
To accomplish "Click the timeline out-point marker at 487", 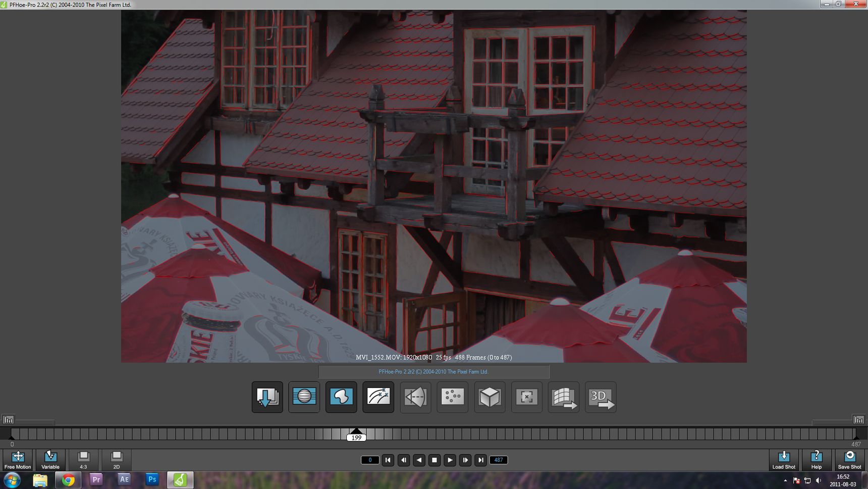I will (x=856, y=437).
